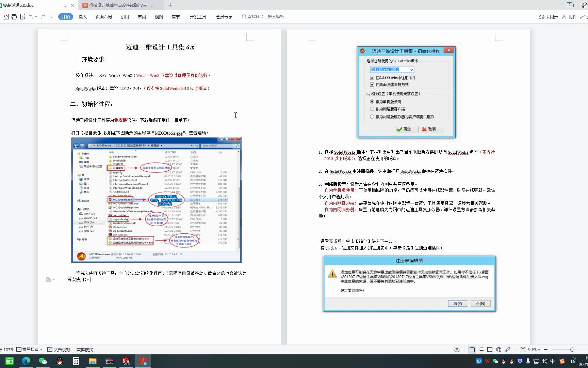Click the 中 input language indicator
Screen dimensions: 588x368
click(x=552, y=361)
